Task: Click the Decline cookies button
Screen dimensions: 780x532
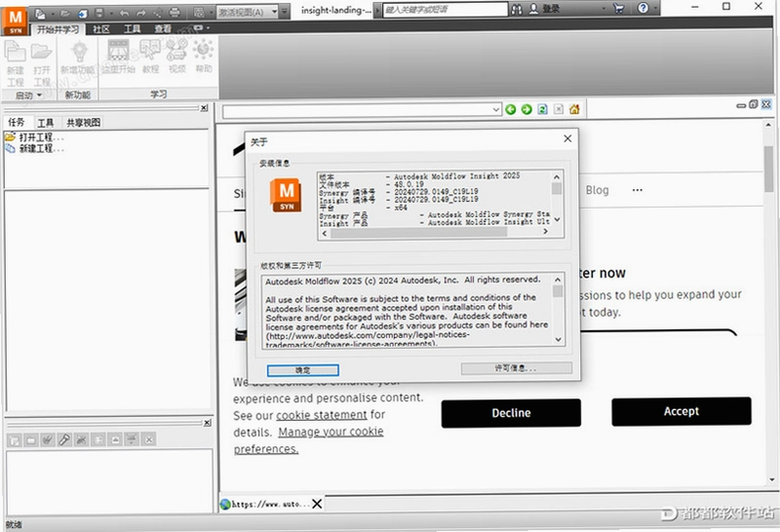Action: 511,413
